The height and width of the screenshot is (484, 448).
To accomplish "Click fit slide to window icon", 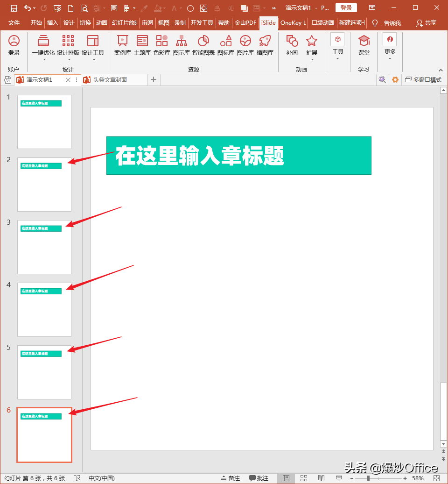I will (x=436, y=478).
